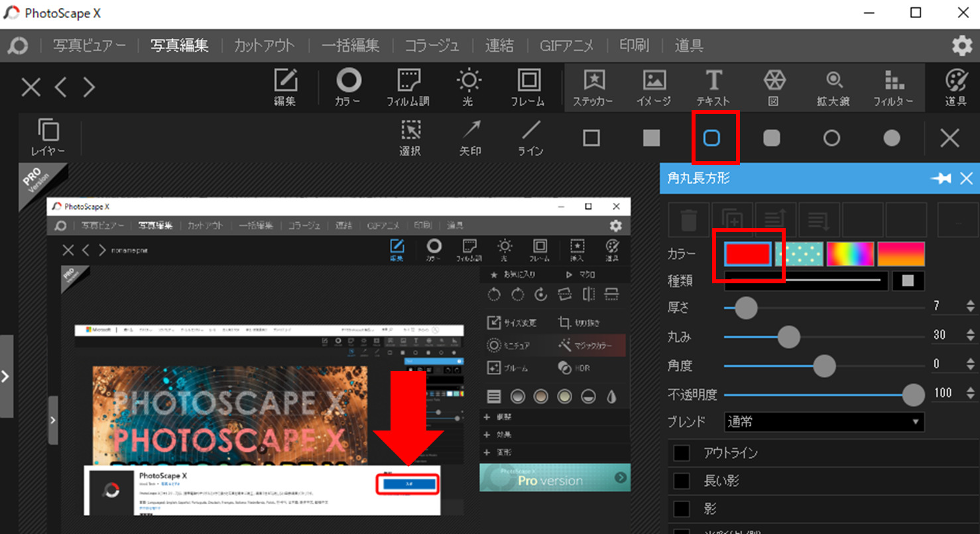This screenshot has width=980, height=534.
Task: Pick the pink-orange gradient swatch
Action: point(901,254)
